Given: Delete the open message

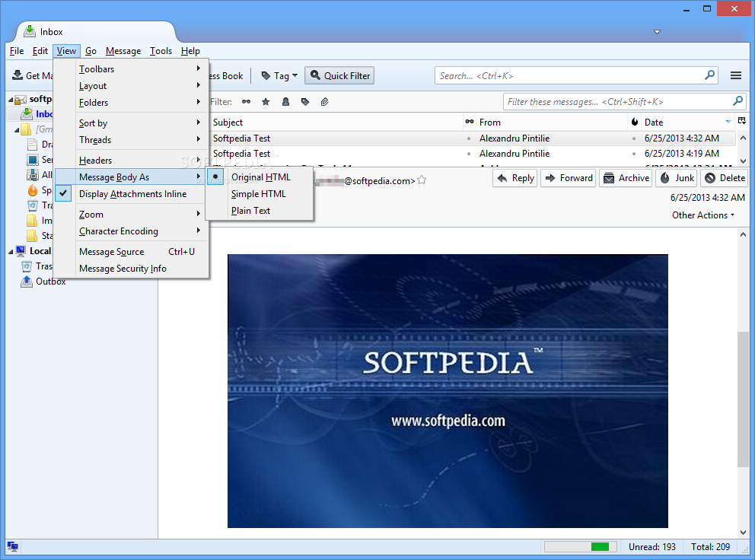Looking at the screenshot, I should [x=725, y=178].
